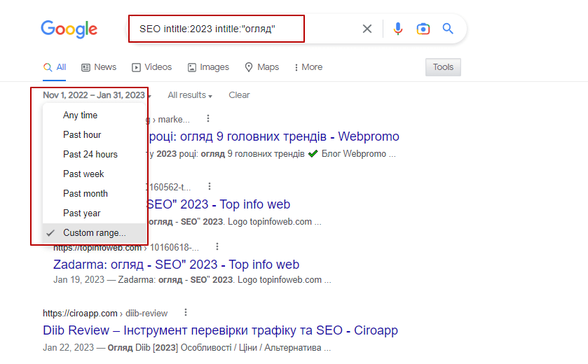The image size is (588, 364).
Task: Select Custom range option with checkmark
Action: (x=94, y=233)
